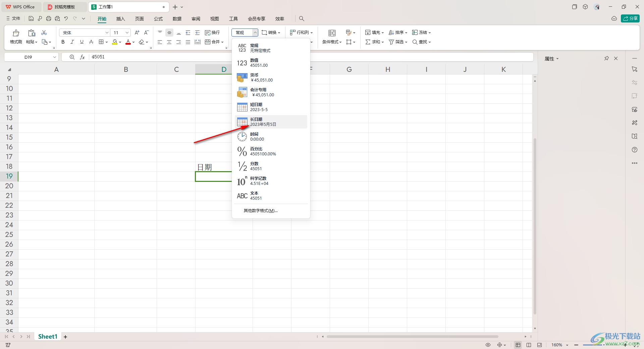The width and height of the screenshot is (644, 349).
Task: Apply the yellow fill color
Action: (x=115, y=42)
